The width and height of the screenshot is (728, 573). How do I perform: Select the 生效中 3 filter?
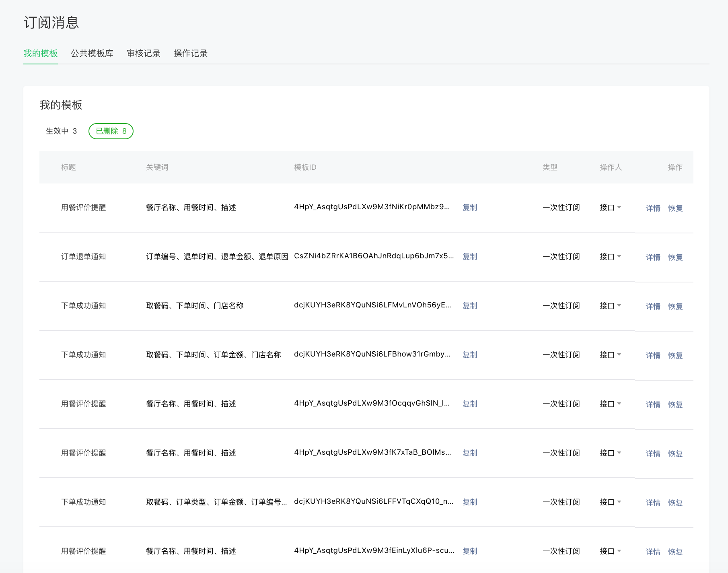pyautogui.click(x=61, y=131)
